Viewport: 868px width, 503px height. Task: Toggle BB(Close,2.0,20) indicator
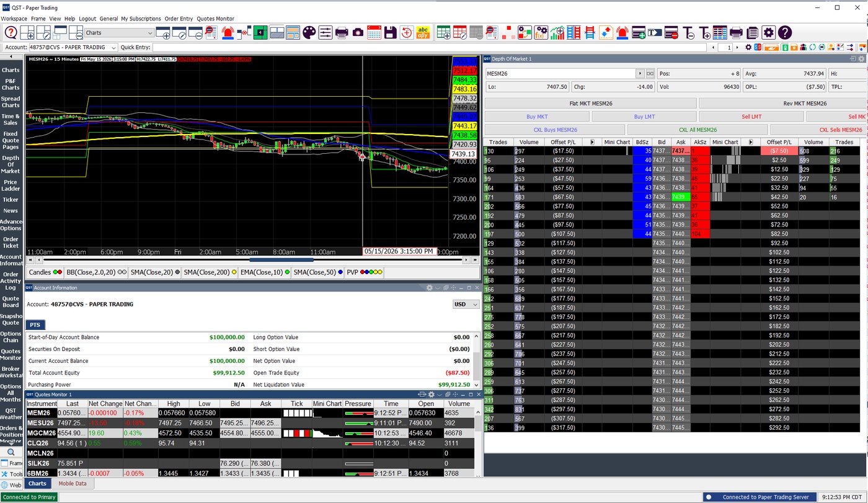click(x=95, y=272)
